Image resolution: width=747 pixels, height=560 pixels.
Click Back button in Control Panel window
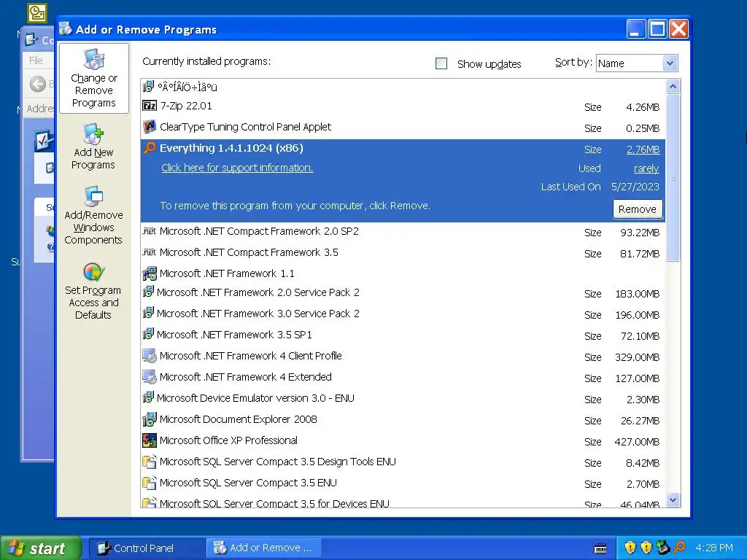click(38, 85)
